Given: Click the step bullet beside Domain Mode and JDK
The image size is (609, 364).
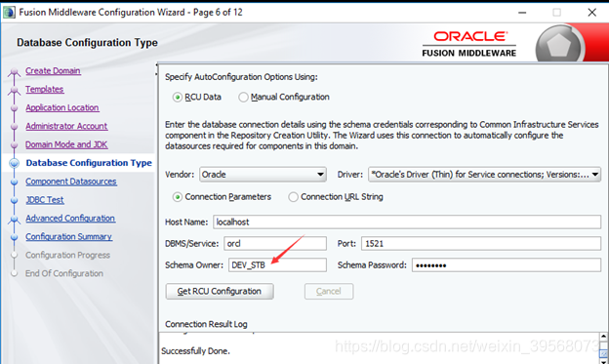Looking at the screenshot, I should click(x=15, y=144).
